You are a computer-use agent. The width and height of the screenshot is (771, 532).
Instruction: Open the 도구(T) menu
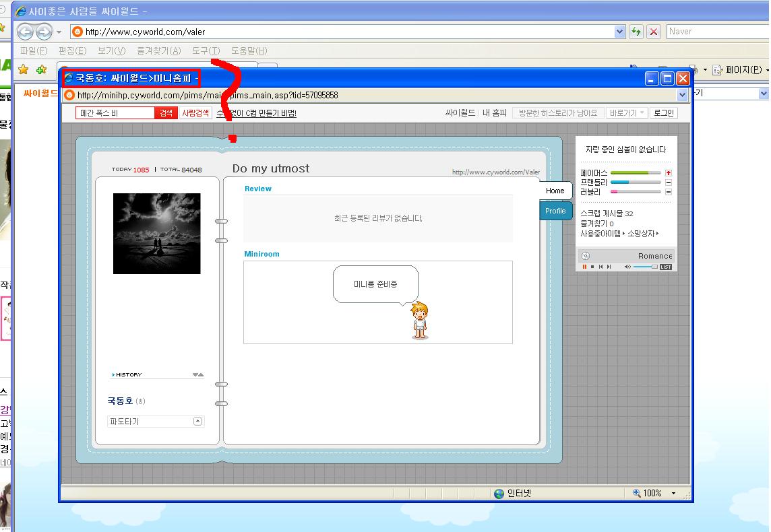tap(206, 51)
